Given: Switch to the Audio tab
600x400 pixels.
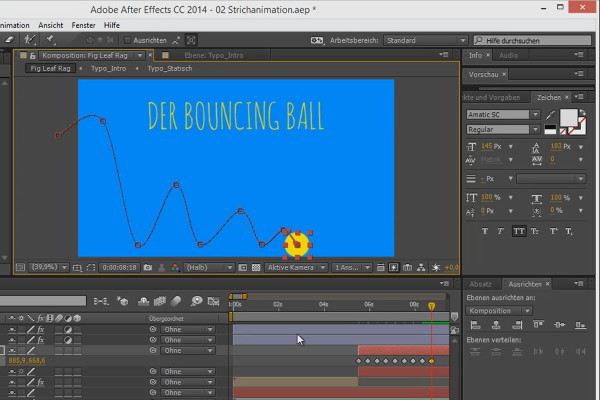Looking at the screenshot, I should (x=508, y=56).
